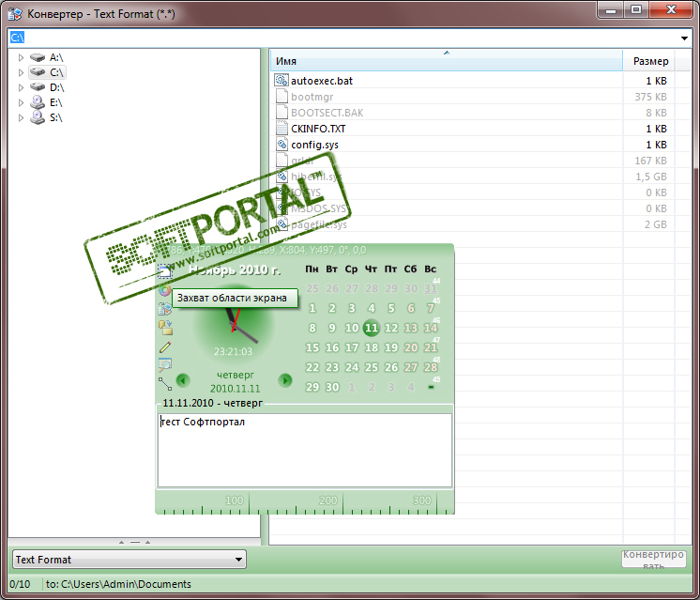Click the note text area with 'тест Софтпортал'
Viewport: 700px width, 600px height.
pyautogui.click(x=305, y=450)
